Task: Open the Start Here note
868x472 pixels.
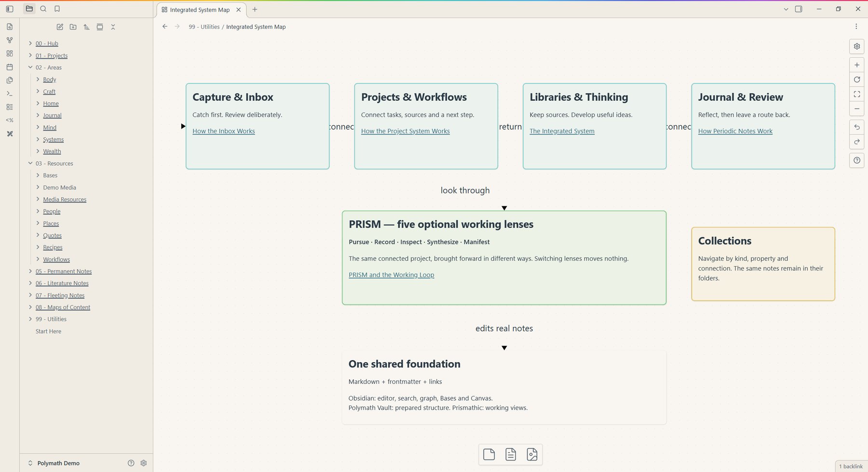Action: pyautogui.click(x=48, y=331)
